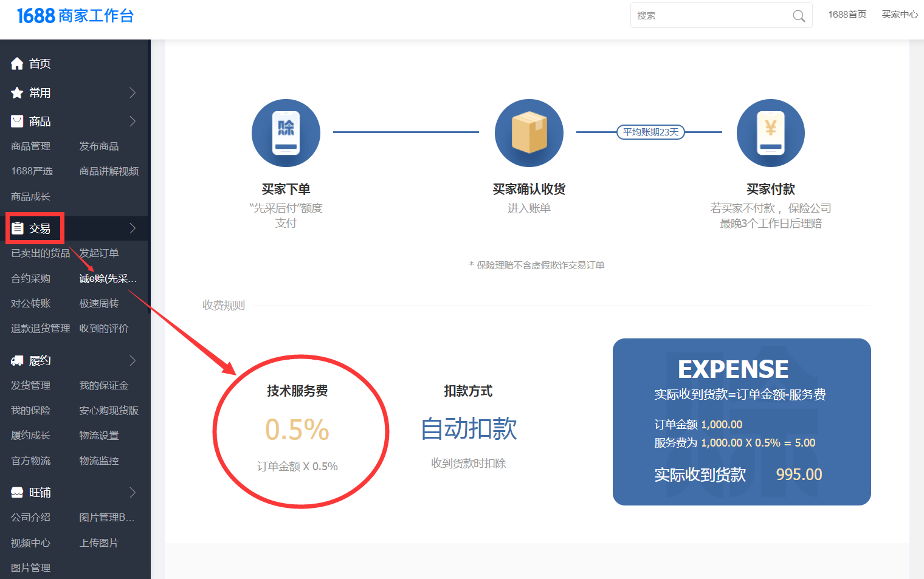
Task: Go to 1688首页 link
Action: point(847,15)
